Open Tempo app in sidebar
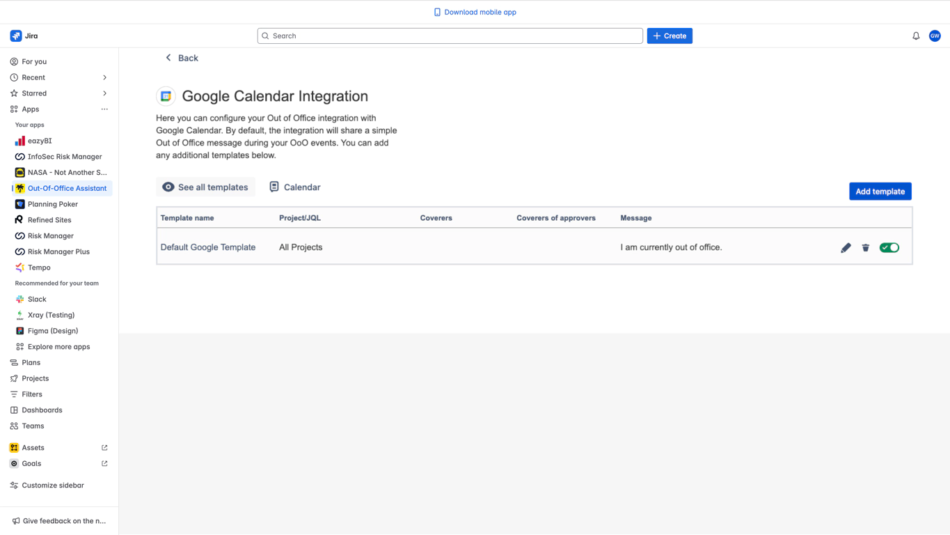The image size is (950, 535). coord(39,267)
